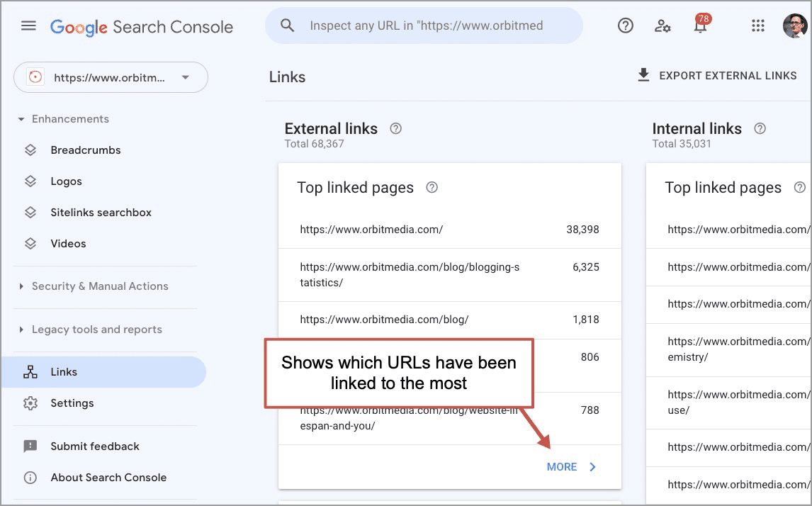Click the Breadcrumbs layers icon

(x=30, y=150)
